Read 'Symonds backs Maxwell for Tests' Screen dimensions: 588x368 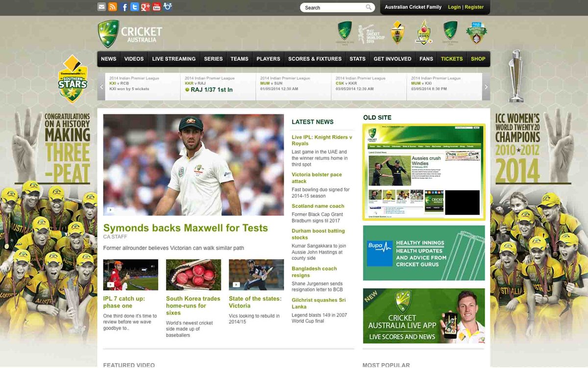coord(186,228)
